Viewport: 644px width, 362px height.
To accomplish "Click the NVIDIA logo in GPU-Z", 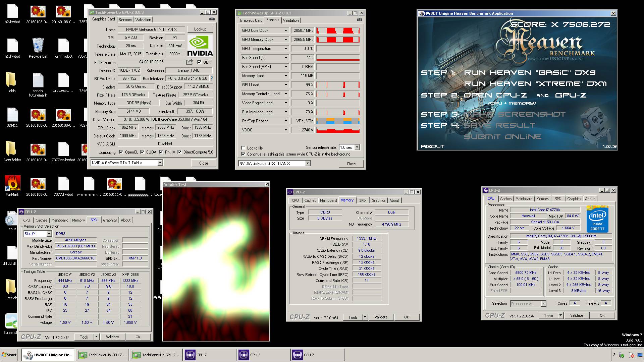I will coord(200,45).
